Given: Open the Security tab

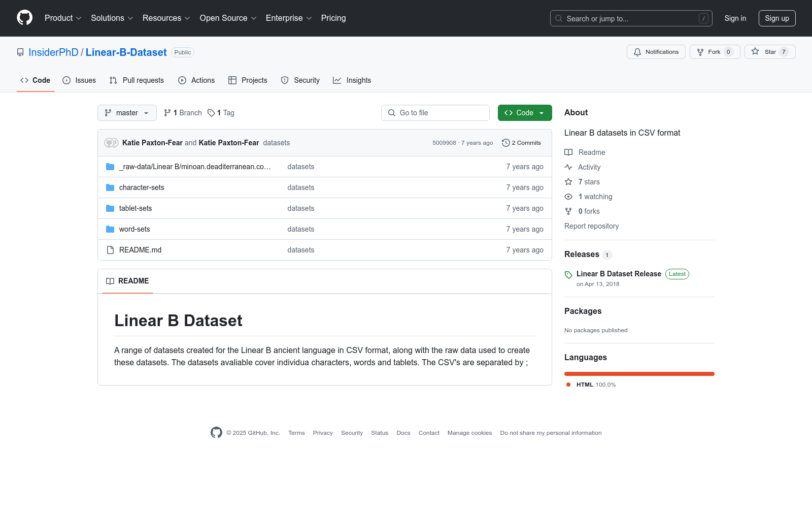Looking at the screenshot, I should pos(300,80).
